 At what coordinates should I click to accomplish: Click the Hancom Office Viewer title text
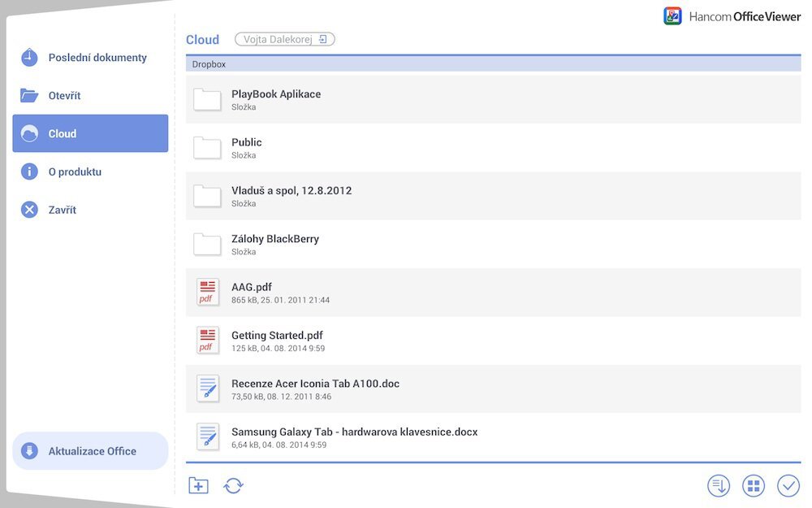(745, 16)
